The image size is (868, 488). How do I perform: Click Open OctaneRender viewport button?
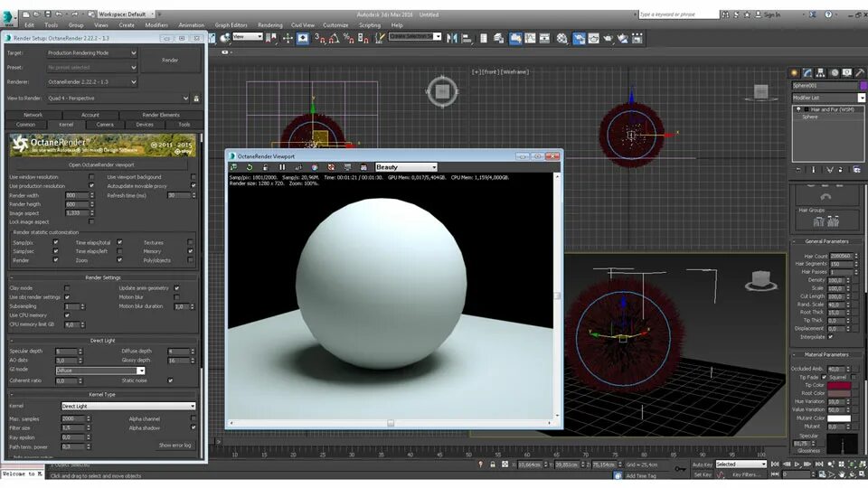pyautogui.click(x=101, y=164)
